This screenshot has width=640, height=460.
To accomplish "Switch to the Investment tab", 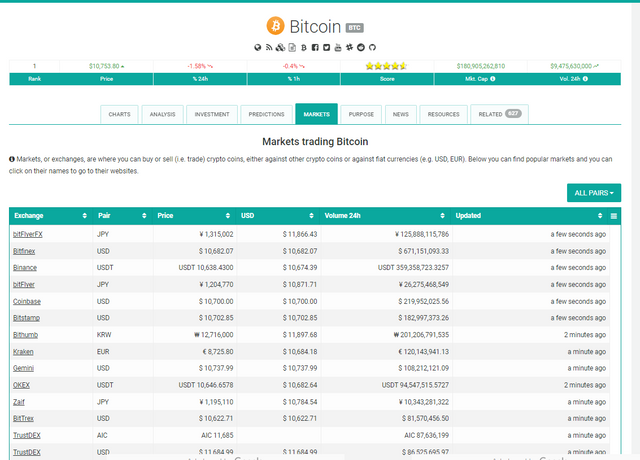I will [x=212, y=114].
